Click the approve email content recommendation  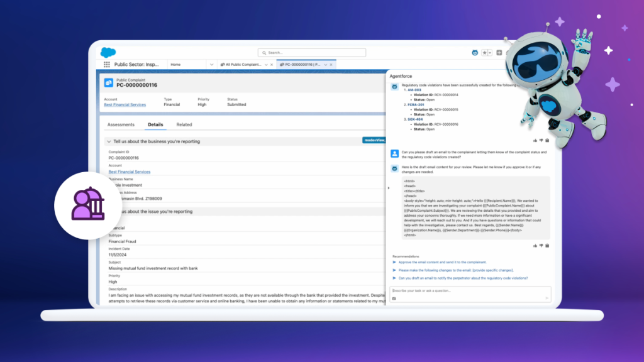point(441,262)
